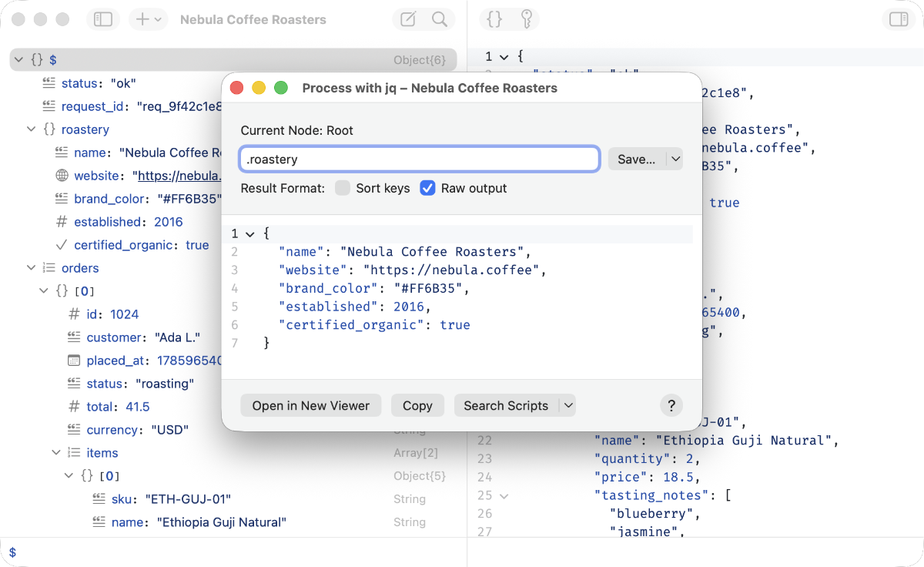This screenshot has height=567, width=924.
Task: Click the help question mark button
Action: tap(671, 405)
